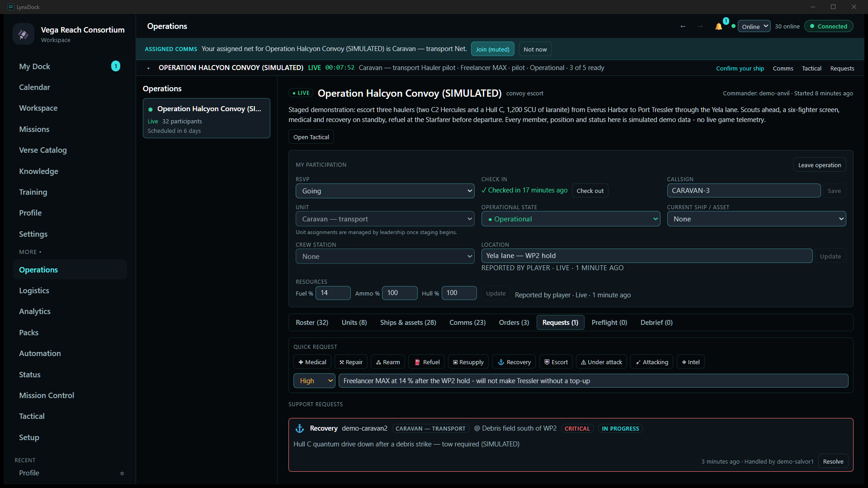Send a Recovery quick request
Viewport: 868px width, 488px height.
click(514, 362)
